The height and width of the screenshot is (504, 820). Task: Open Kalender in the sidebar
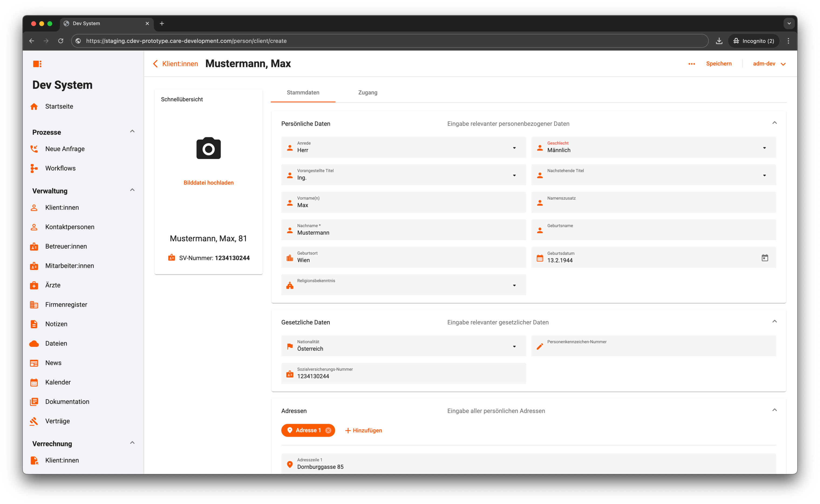coord(58,382)
